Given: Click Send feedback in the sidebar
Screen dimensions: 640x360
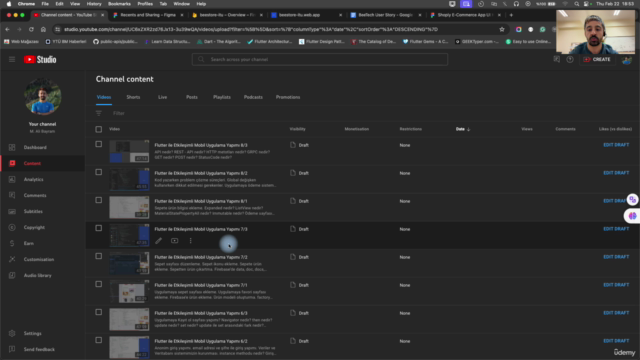Looking at the screenshot, I should [x=39, y=349].
